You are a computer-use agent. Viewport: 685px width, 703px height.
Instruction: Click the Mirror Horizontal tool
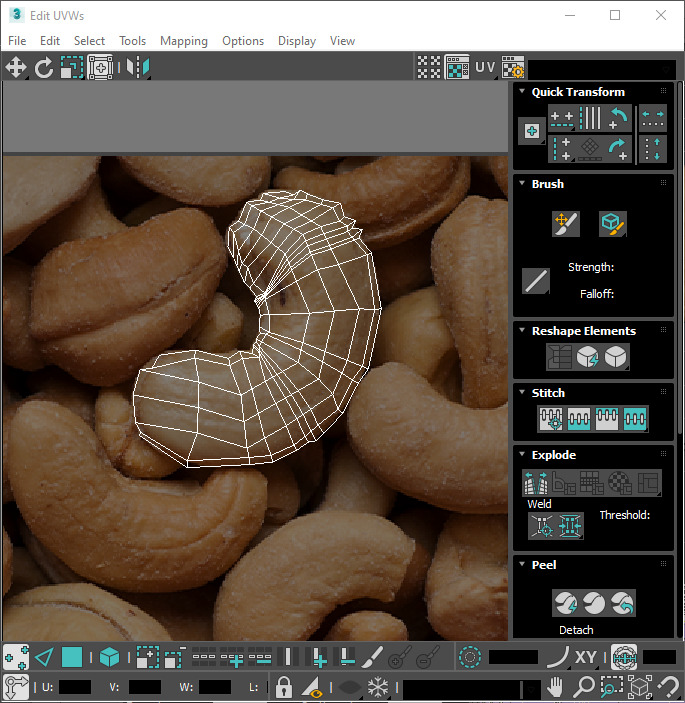coord(138,68)
